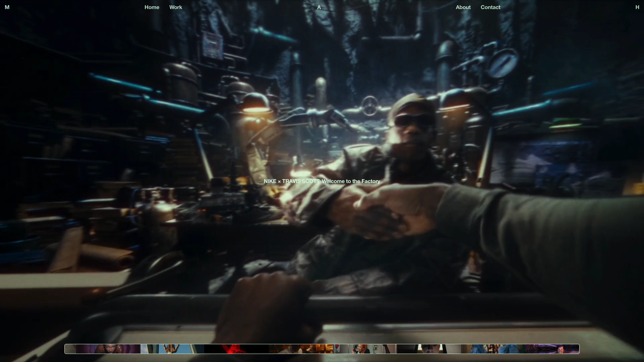Click the Home navigation link
This screenshot has height=362, width=644.
point(152,7)
